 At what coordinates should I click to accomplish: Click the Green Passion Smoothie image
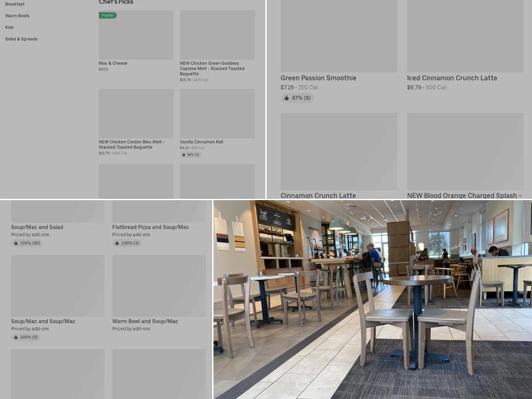tap(338, 36)
